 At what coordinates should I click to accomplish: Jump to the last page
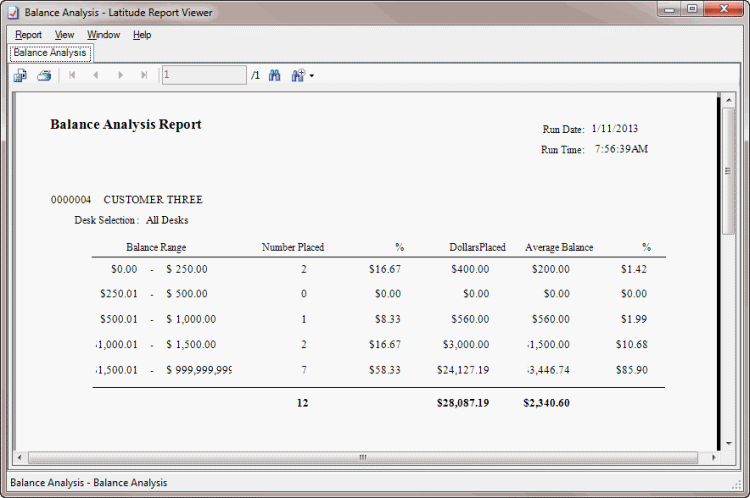tap(145, 75)
